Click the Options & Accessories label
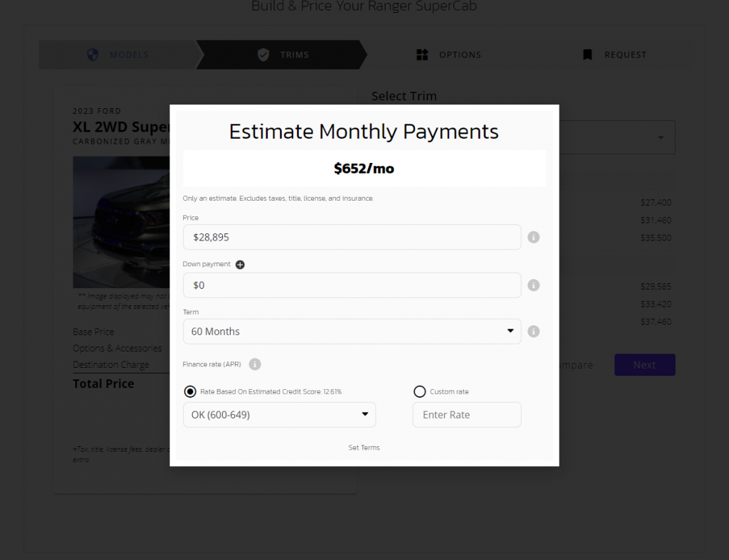 (117, 348)
